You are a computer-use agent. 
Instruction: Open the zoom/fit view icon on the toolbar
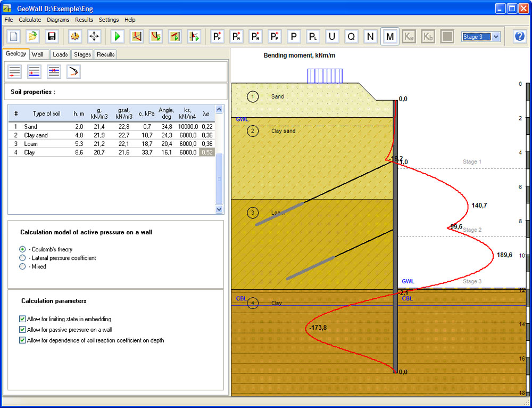[93, 36]
